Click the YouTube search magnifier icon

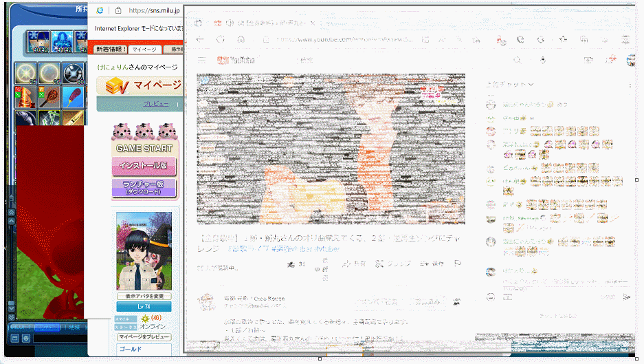[x=518, y=60]
